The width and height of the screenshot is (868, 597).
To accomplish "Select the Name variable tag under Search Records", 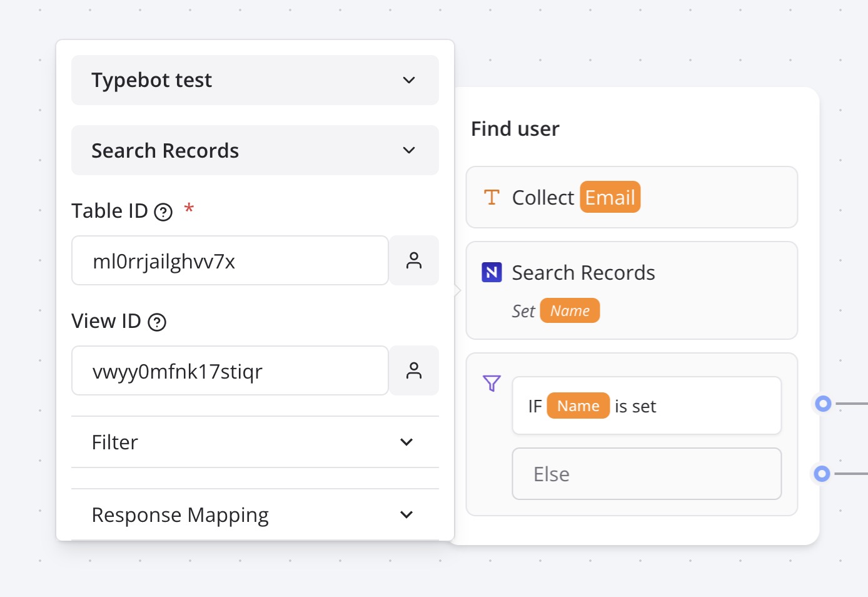I will [x=570, y=310].
